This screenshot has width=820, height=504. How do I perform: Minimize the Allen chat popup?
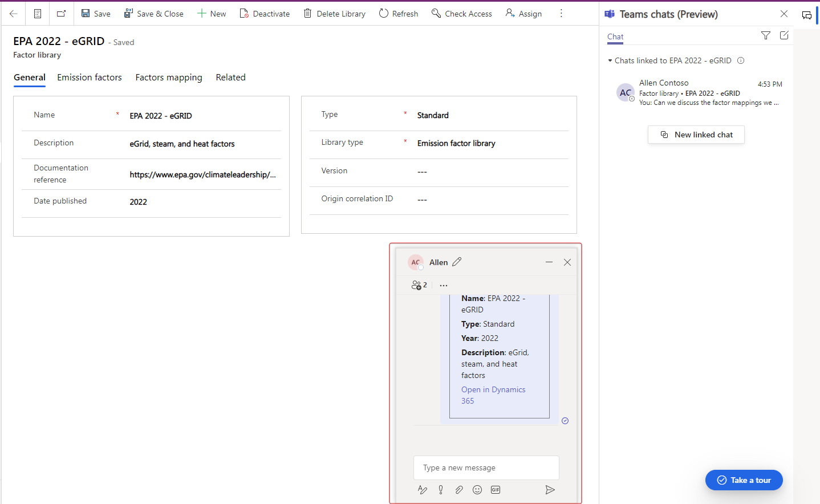tap(549, 262)
